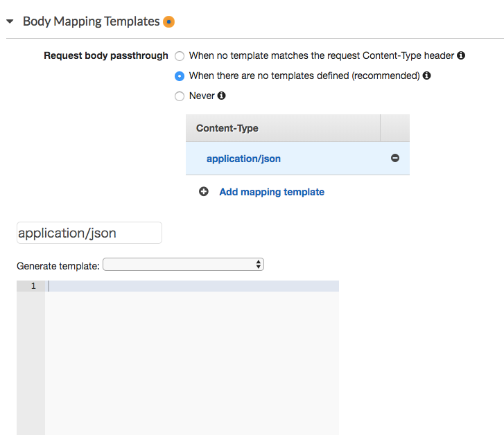The height and width of the screenshot is (435, 504).
Task: Click the info icon next to Never
Action: coord(222,96)
